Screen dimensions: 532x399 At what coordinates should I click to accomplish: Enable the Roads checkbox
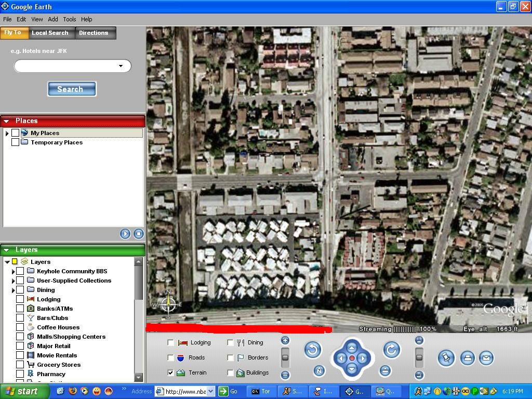click(170, 357)
